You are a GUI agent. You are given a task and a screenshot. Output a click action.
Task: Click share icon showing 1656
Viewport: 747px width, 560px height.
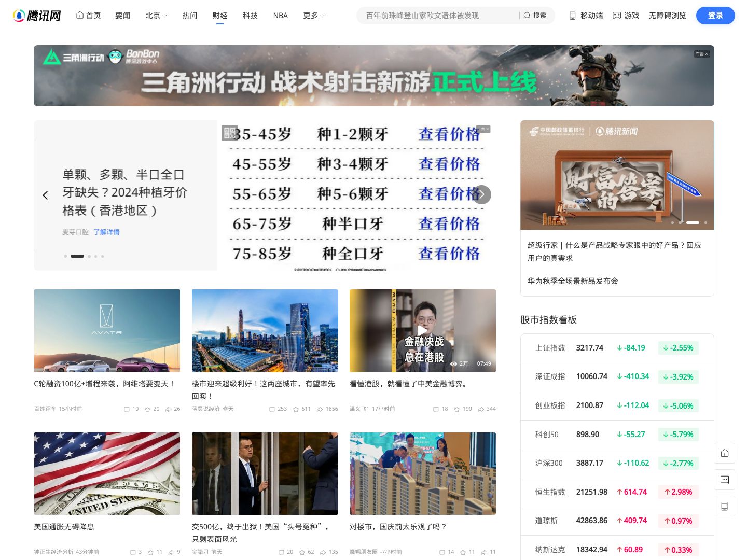point(320,409)
